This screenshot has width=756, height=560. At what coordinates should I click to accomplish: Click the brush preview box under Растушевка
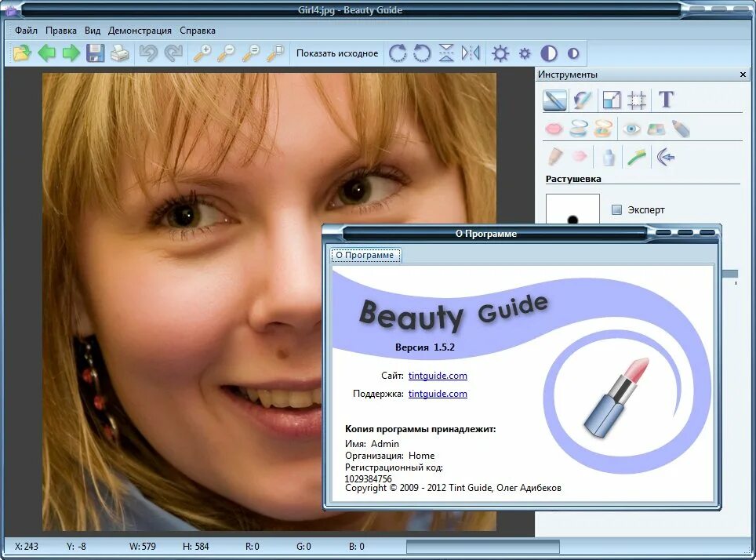click(572, 209)
